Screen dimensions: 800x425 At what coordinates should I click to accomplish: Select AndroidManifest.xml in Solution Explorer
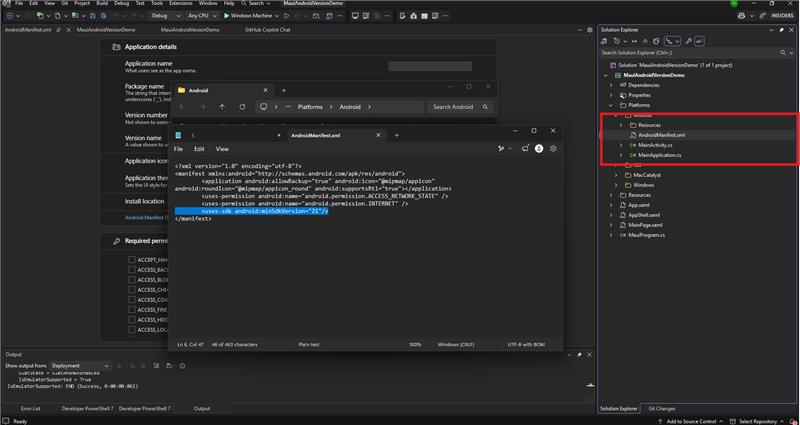(661, 135)
